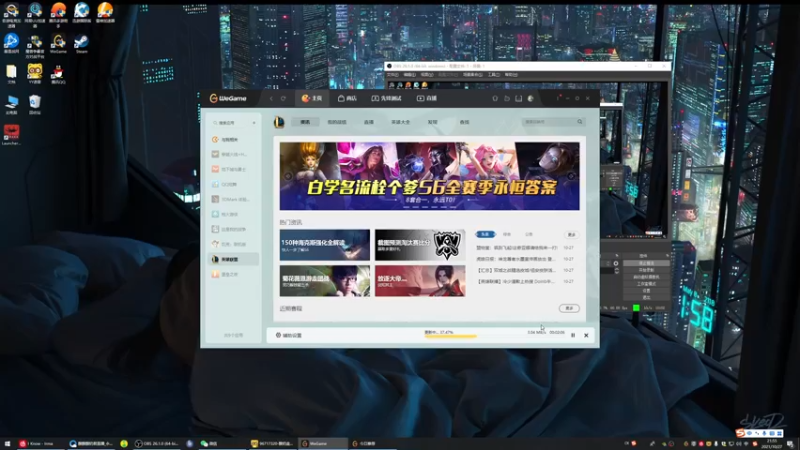Open the news headline starting with 【英雄联盟】
Image resolution: width=800 pixels, height=450 pixels.
(516, 282)
